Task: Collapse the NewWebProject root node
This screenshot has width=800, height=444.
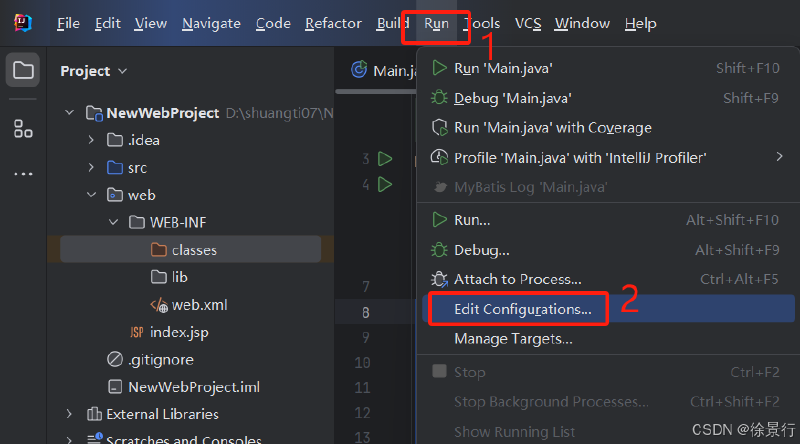Action: click(70, 112)
